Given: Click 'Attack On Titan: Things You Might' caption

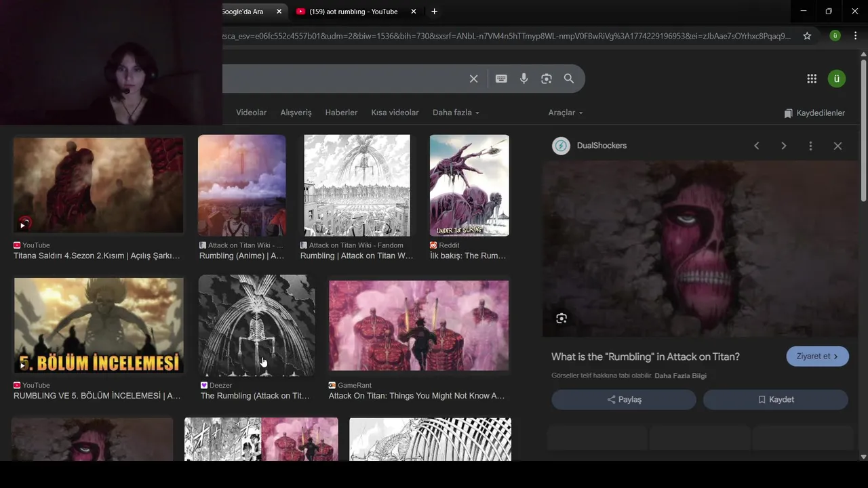Looking at the screenshot, I should 416,396.
